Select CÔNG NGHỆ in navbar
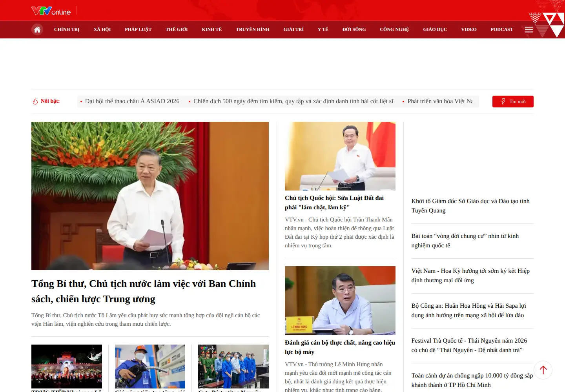The image size is (565, 392). (394, 29)
